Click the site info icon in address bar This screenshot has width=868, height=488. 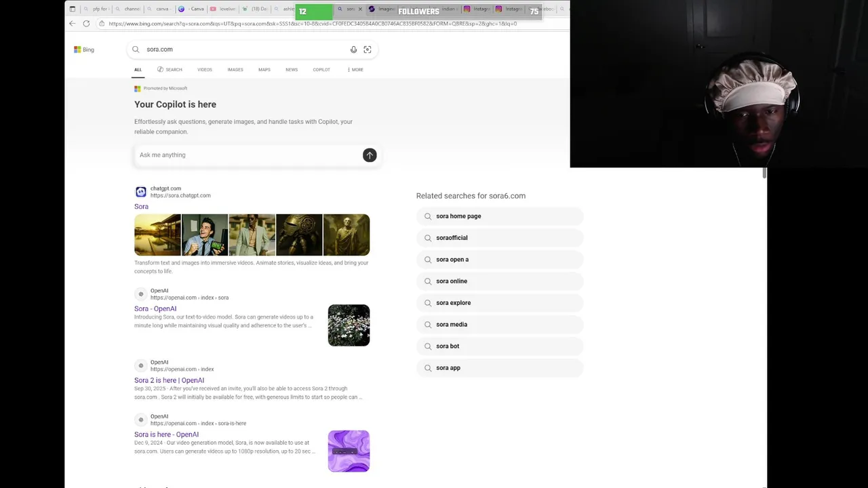click(102, 24)
